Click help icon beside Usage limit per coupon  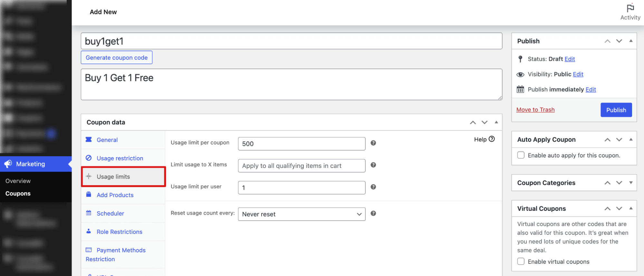pyautogui.click(x=373, y=143)
